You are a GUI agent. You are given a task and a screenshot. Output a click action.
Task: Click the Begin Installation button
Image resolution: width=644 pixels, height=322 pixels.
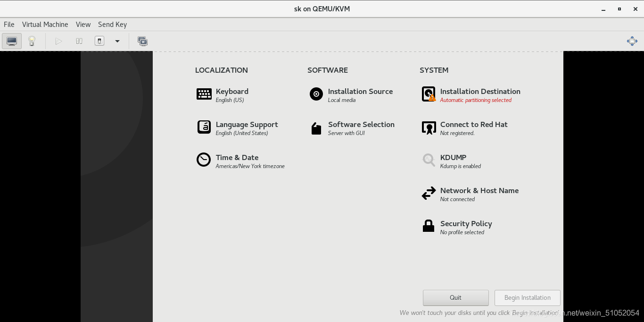[x=528, y=298]
